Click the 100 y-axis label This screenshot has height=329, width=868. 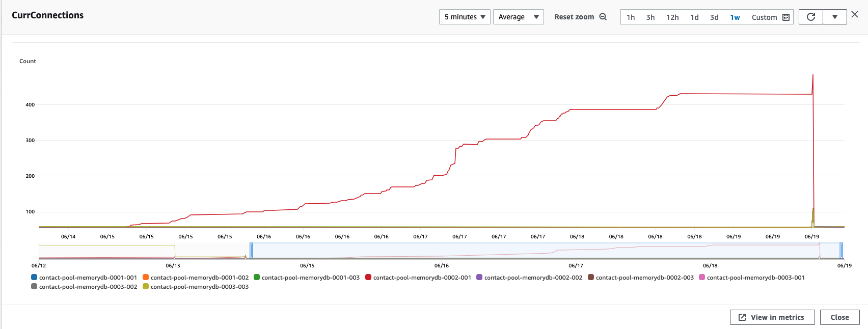point(30,211)
